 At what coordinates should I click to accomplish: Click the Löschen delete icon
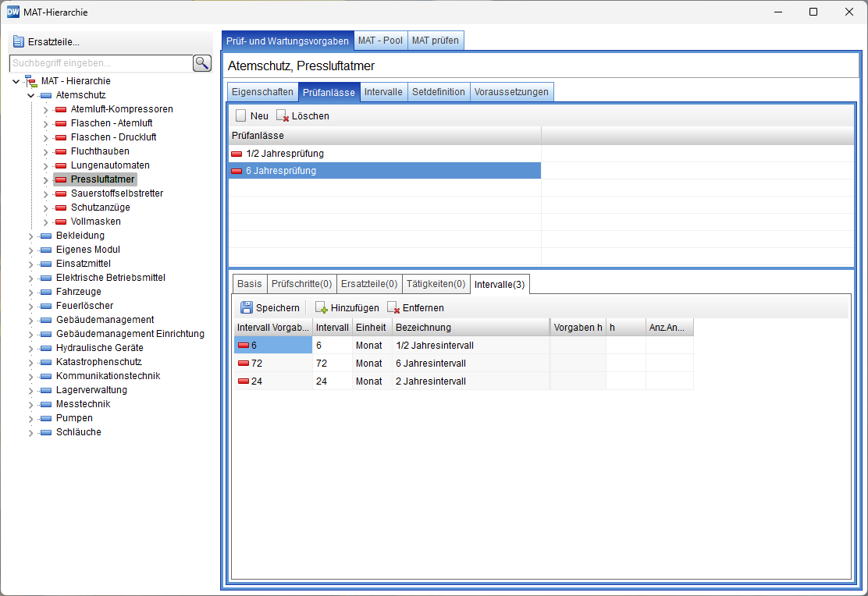click(x=283, y=116)
